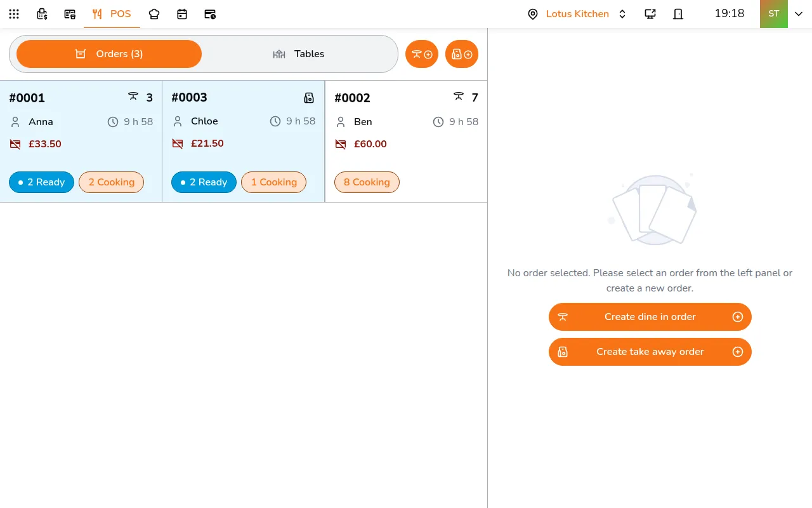Open the receipt list icon in top bar

[x=70, y=14]
